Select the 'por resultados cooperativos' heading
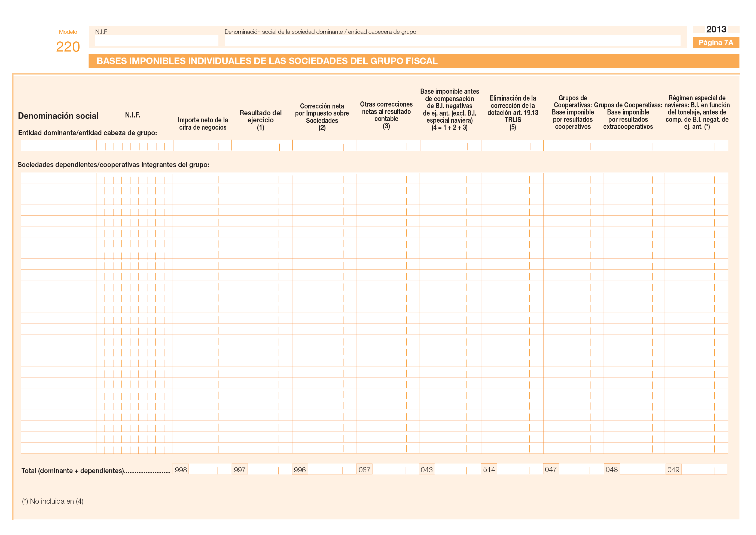The image size is (756, 535). (573, 112)
